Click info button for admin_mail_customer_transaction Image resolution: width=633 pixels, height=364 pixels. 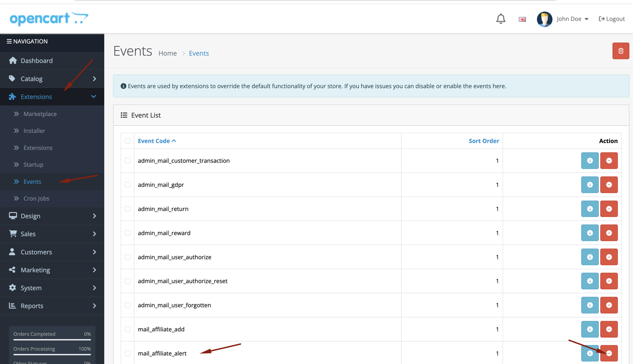(590, 161)
